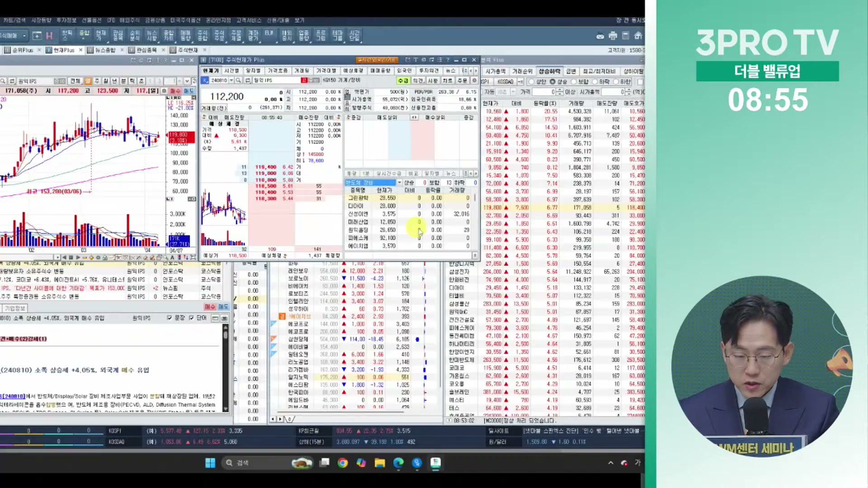Click the green 수급 button
This screenshot has height=488, width=868.
point(402,80)
